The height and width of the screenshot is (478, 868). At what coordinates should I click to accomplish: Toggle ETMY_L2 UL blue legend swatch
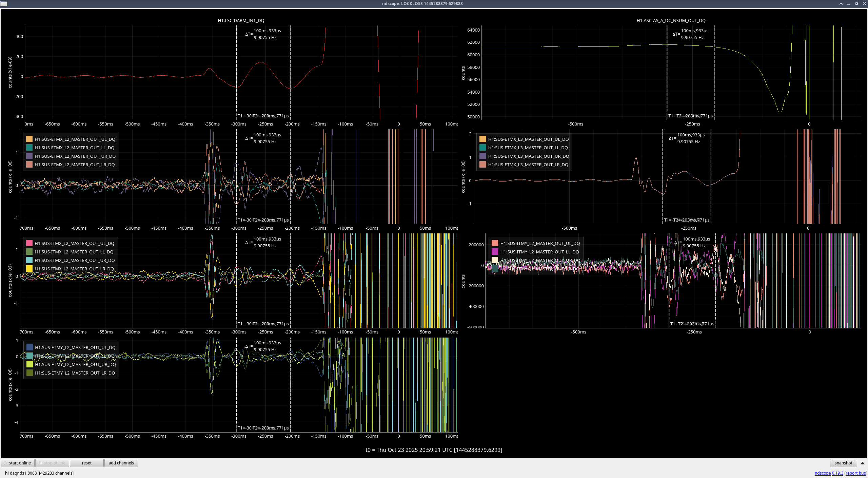click(x=29, y=347)
